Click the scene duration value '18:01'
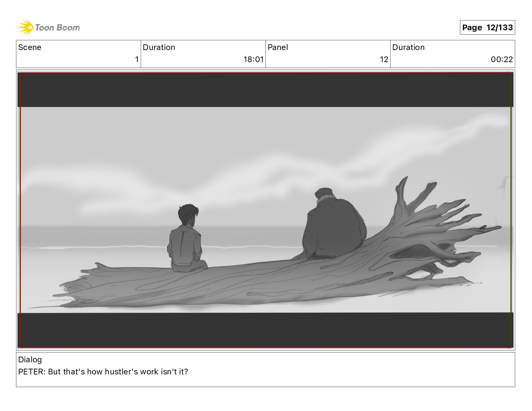This screenshot has height=411, width=532. pyautogui.click(x=253, y=59)
